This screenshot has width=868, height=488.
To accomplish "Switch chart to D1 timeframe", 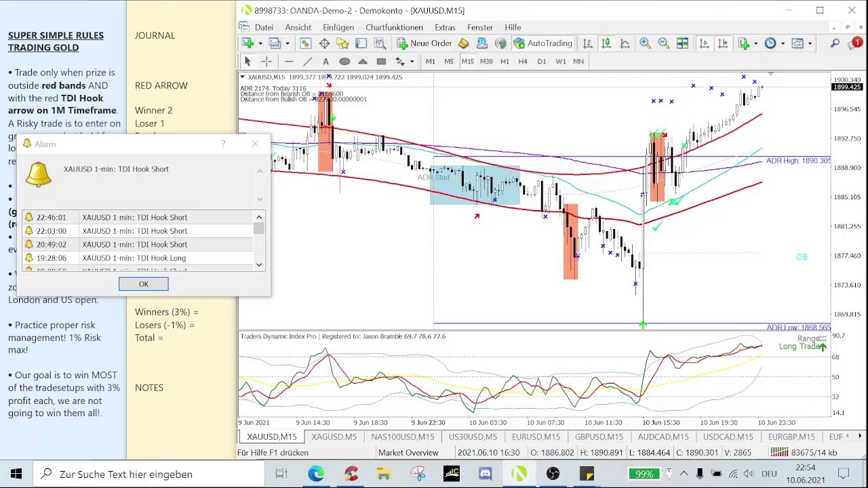I will tap(541, 62).
